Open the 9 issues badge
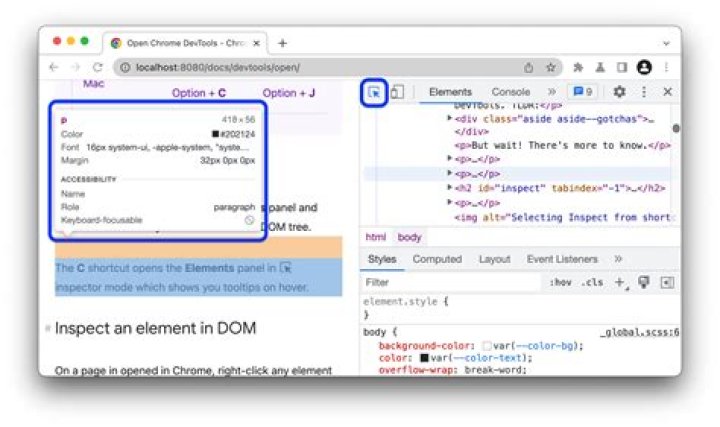This screenshot has width=720, height=427. (583, 92)
